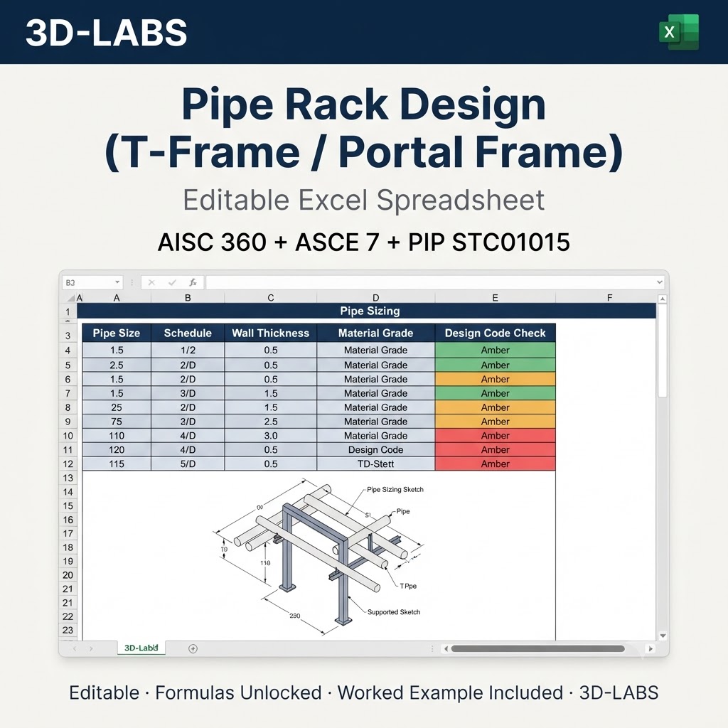Add a new sheet with plus icon
The height and width of the screenshot is (728, 728).
tap(193, 648)
